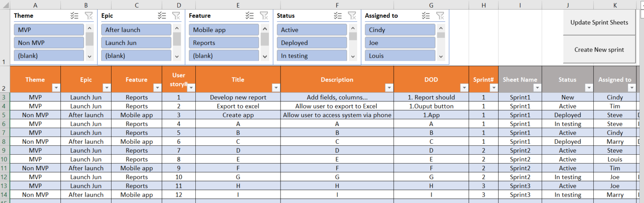Open Assigned to column filter dropdown

point(632,88)
